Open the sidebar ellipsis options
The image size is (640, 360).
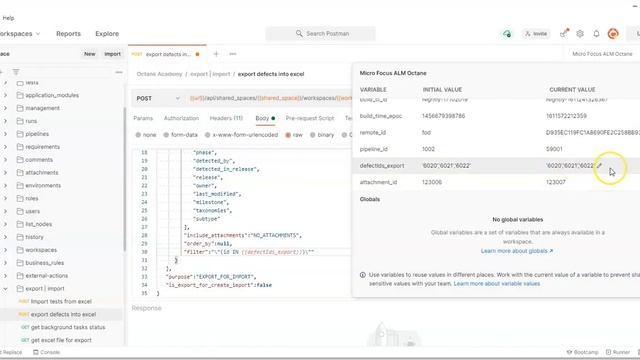(119, 72)
